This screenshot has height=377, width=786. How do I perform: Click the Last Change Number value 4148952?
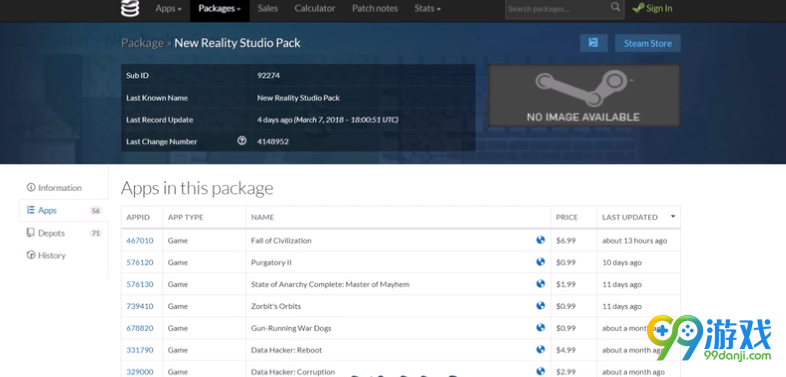pyautogui.click(x=273, y=141)
